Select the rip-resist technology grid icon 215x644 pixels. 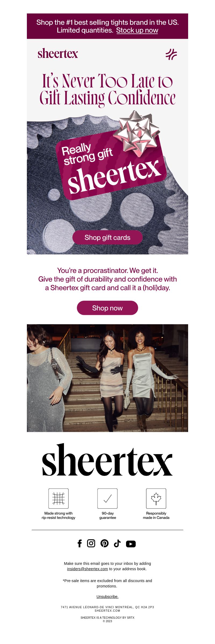pyautogui.click(x=59, y=498)
